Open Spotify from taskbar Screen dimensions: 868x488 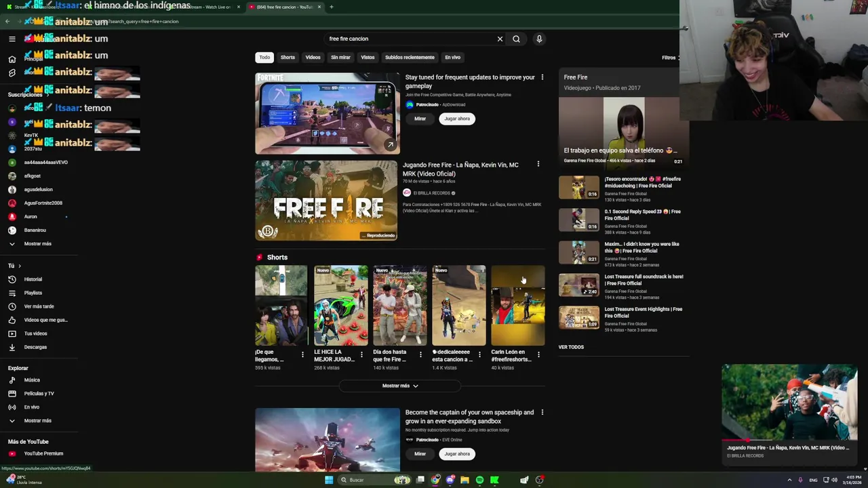(x=479, y=480)
